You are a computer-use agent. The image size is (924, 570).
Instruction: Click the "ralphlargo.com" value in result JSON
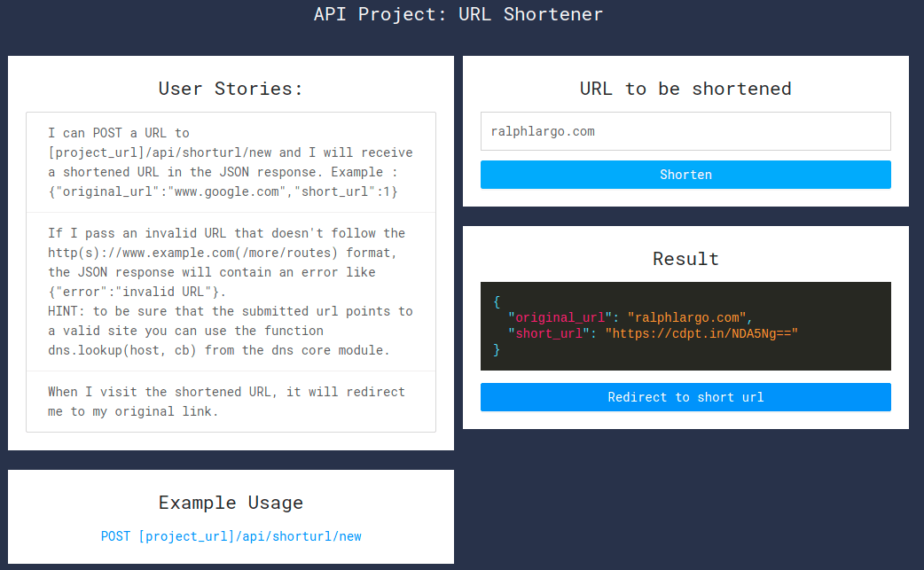tap(686, 318)
